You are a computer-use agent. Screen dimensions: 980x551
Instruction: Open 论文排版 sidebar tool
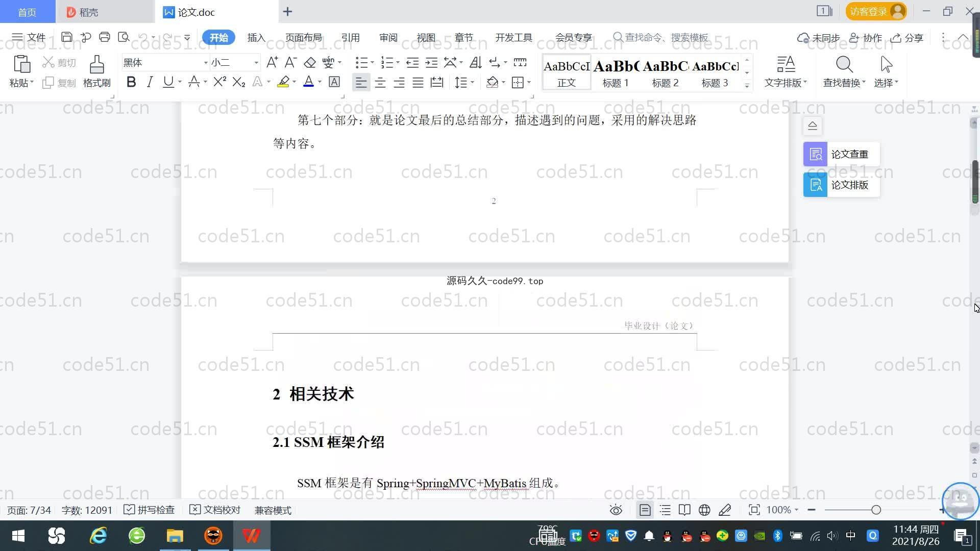841,185
